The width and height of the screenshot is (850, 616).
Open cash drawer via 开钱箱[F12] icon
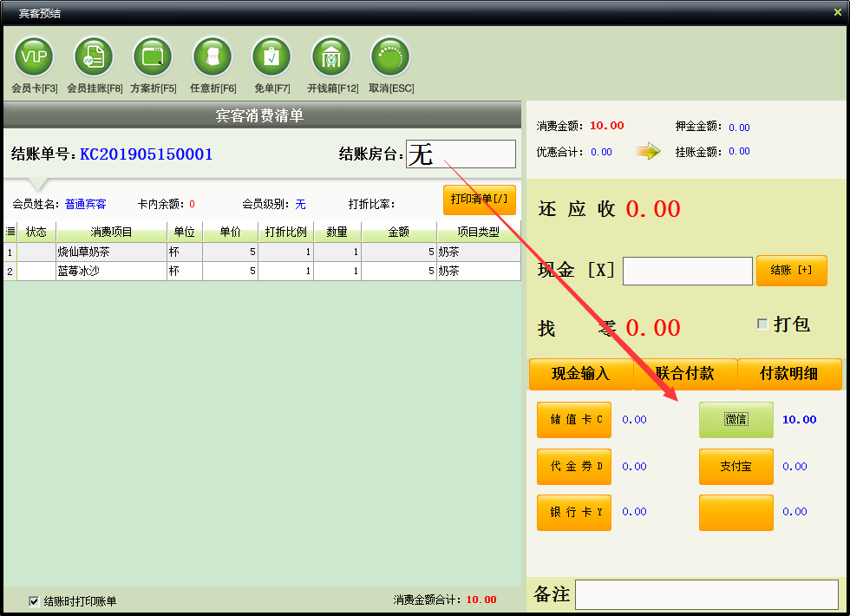tap(331, 57)
